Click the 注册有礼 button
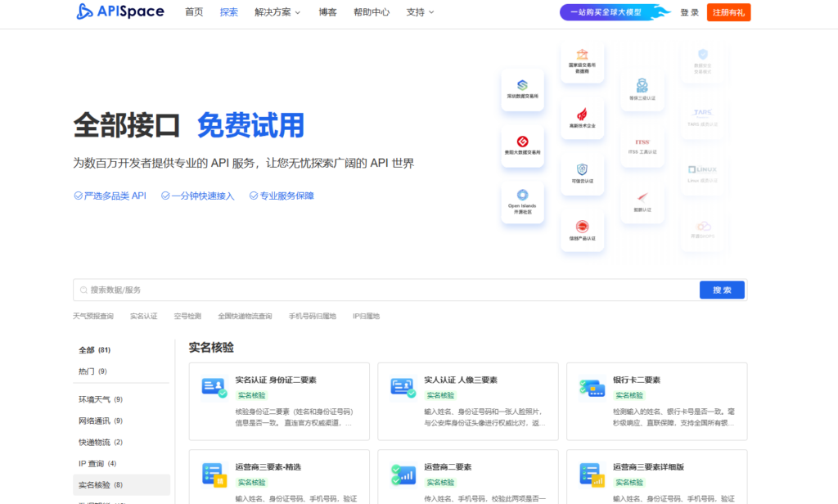838x504 pixels. 728,12
